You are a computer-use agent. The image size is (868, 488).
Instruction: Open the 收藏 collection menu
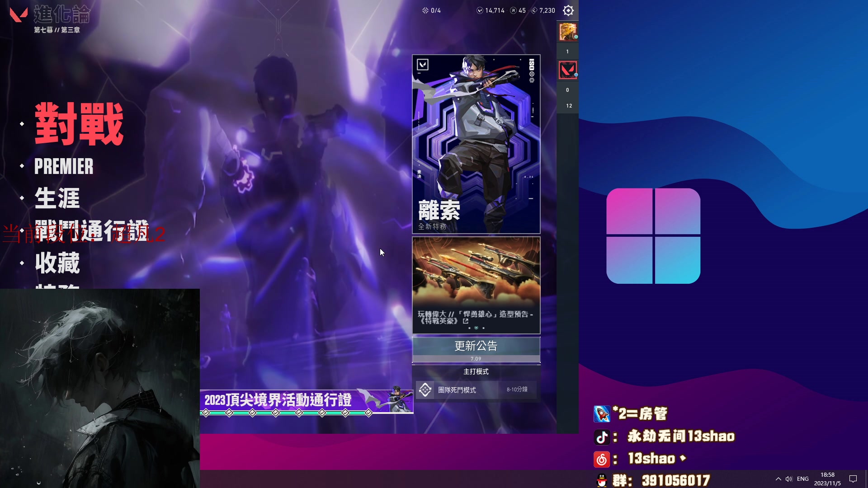tap(57, 263)
